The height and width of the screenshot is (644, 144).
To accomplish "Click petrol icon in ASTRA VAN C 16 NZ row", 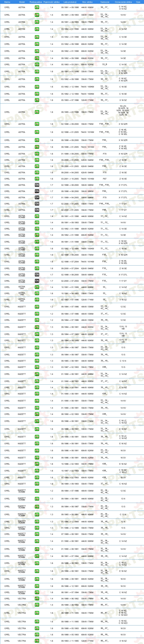I will point(37,293).
